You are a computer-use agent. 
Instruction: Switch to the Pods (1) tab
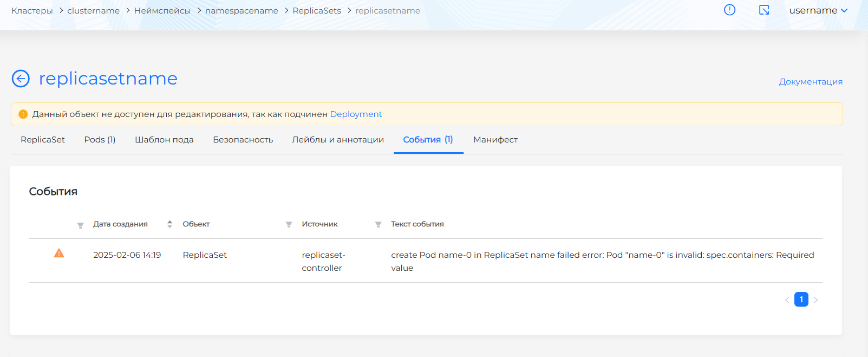pos(100,140)
